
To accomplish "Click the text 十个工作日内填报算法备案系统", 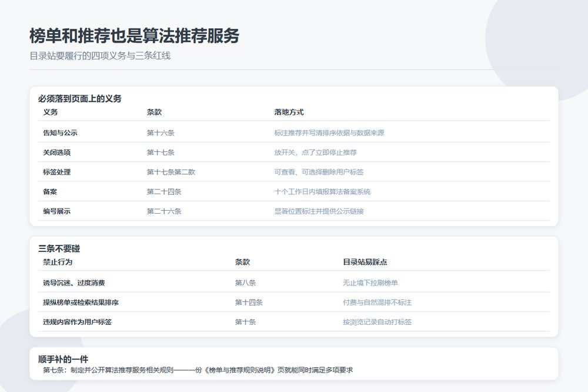I will [x=322, y=191].
